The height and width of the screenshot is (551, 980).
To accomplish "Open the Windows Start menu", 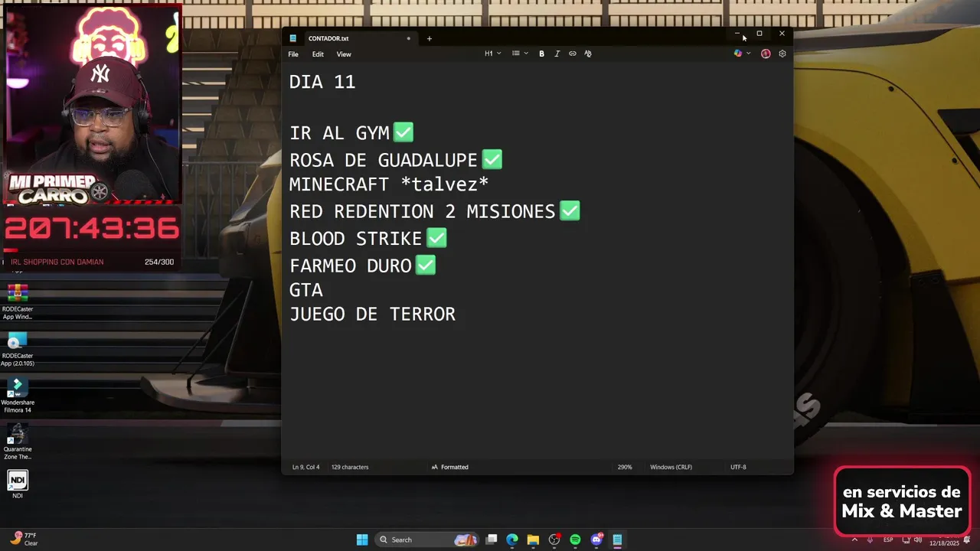I will click(x=362, y=540).
